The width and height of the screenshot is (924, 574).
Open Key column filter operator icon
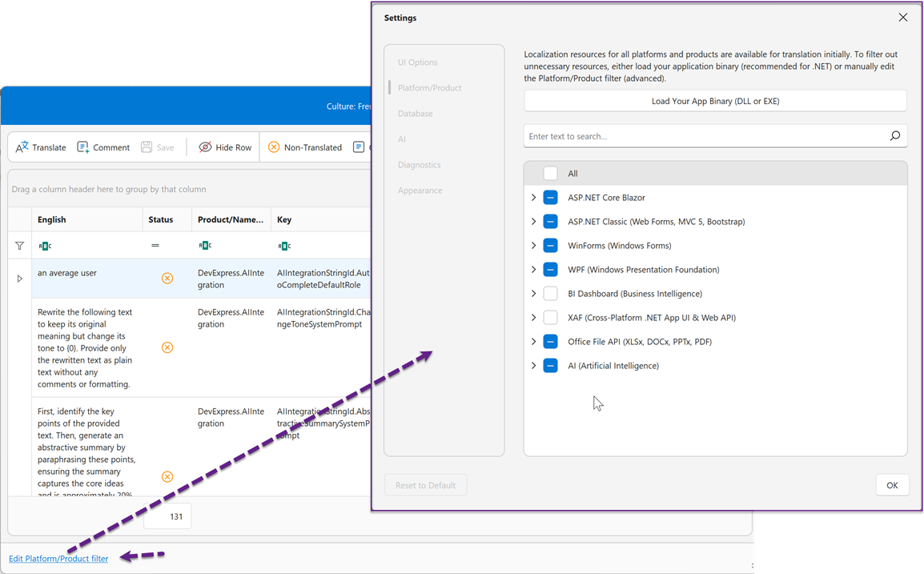pos(284,246)
